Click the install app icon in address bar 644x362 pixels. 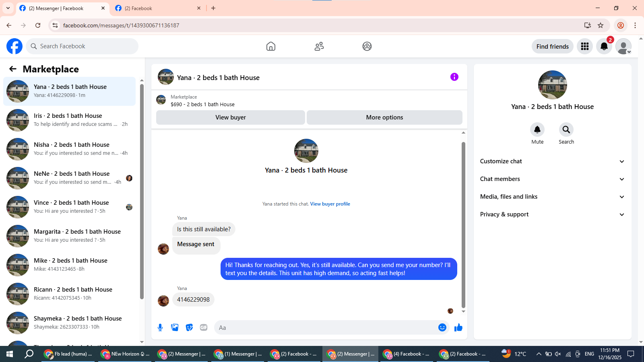[588, 25]
